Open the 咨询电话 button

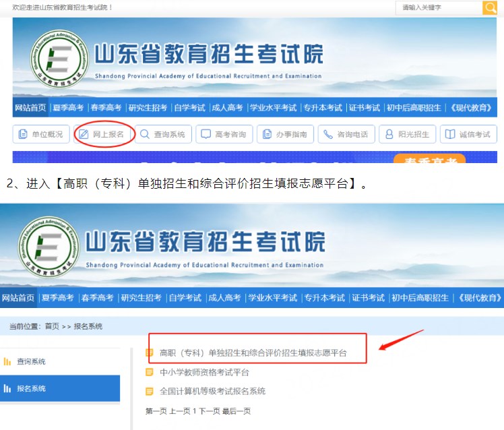(346, 134)
